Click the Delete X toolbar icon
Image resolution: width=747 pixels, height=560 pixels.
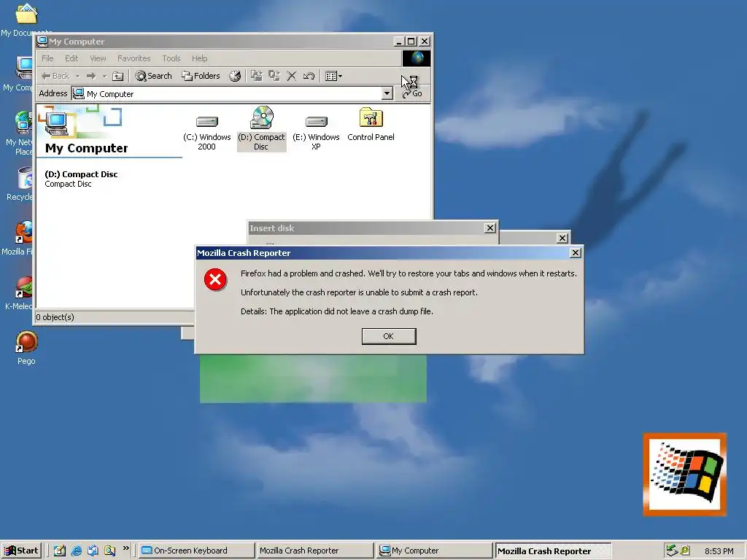(292, 76)
